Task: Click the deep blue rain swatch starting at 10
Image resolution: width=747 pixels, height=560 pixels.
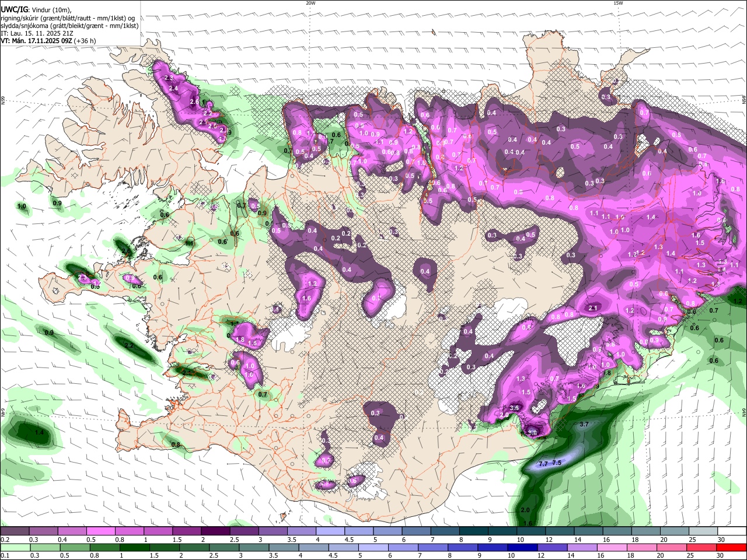Action: pyautogui.click(x=523, y=547)
